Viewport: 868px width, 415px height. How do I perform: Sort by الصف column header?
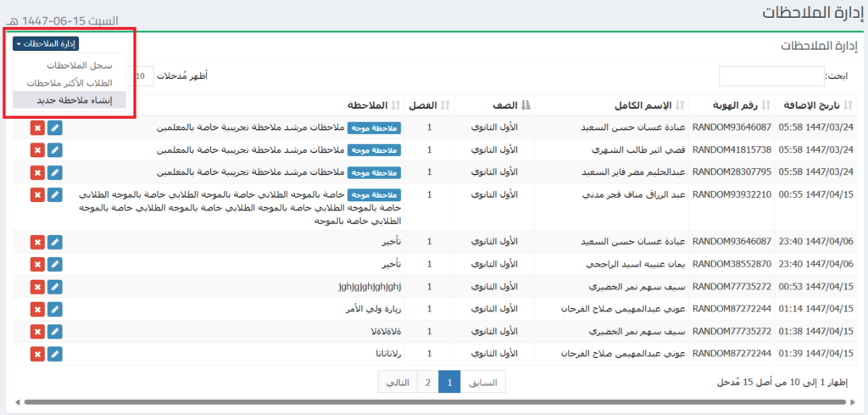coord(505,105)
